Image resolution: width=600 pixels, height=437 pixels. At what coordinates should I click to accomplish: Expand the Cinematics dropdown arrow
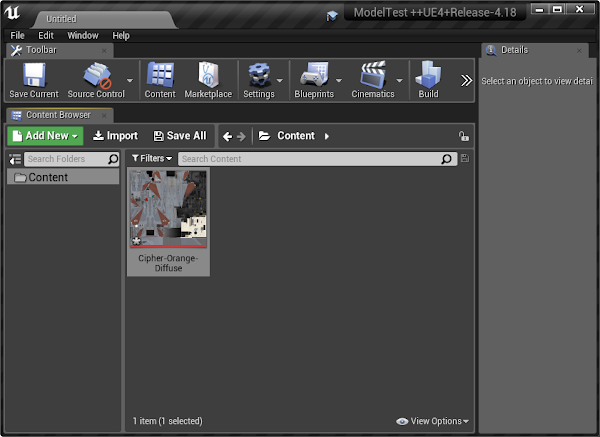[399, 80]
